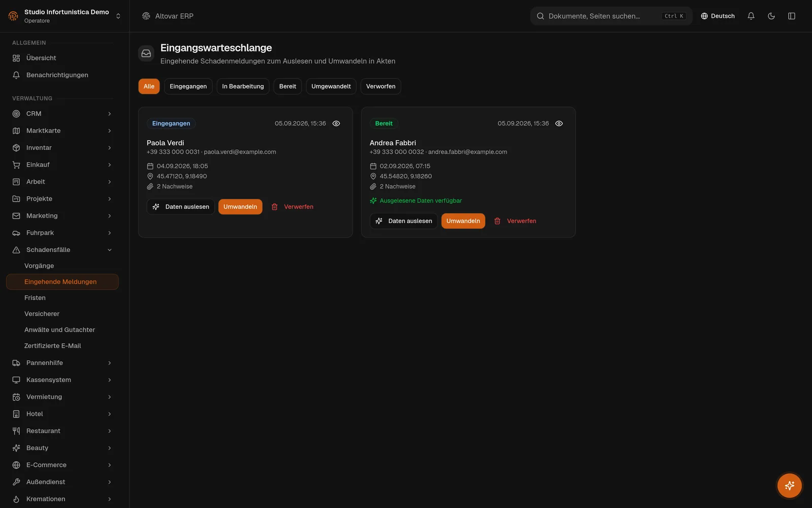Click the Marketing envelope icon
The width and height of the screenshot is (812, 508).
(16, 216)
